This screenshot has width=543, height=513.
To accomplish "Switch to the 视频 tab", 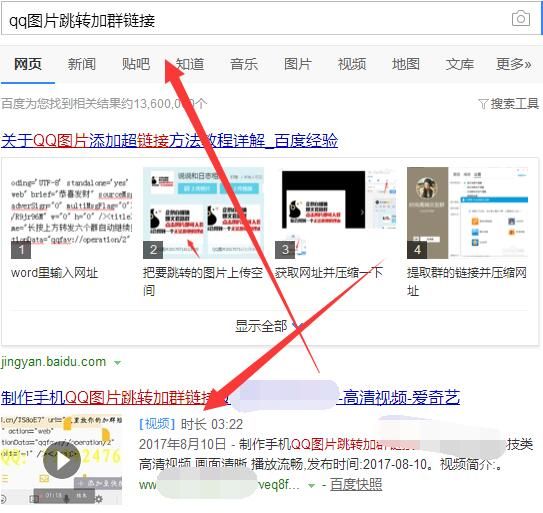I will (352, 64).
